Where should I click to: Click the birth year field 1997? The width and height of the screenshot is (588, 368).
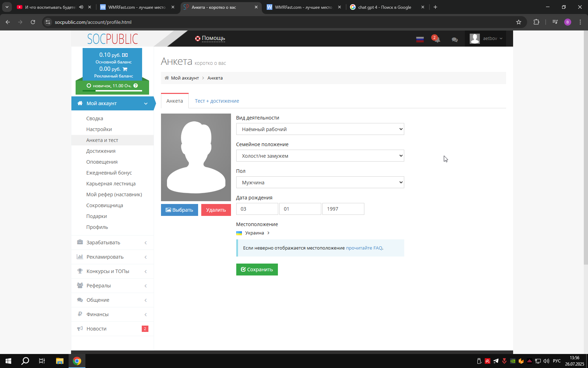tap(343, 209)
